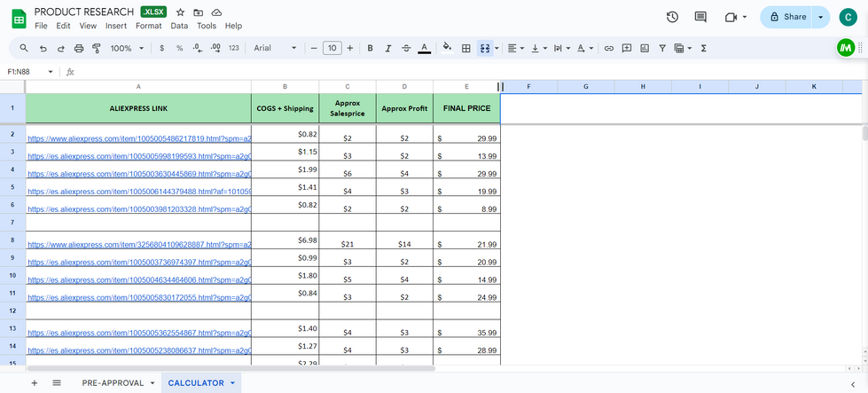Open vertical align dropdown
Viewport: 868px width, 393px height.
539,48
